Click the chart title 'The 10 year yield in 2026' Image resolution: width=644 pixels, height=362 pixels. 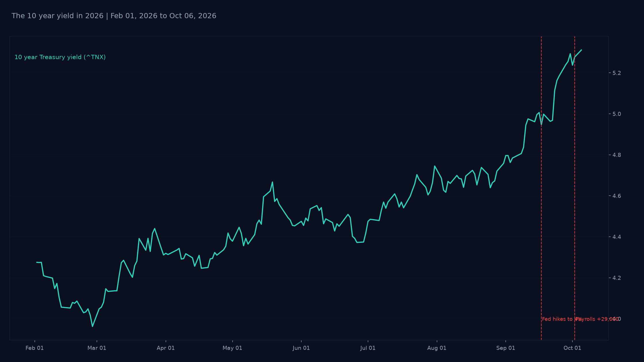tap(57, 16)
